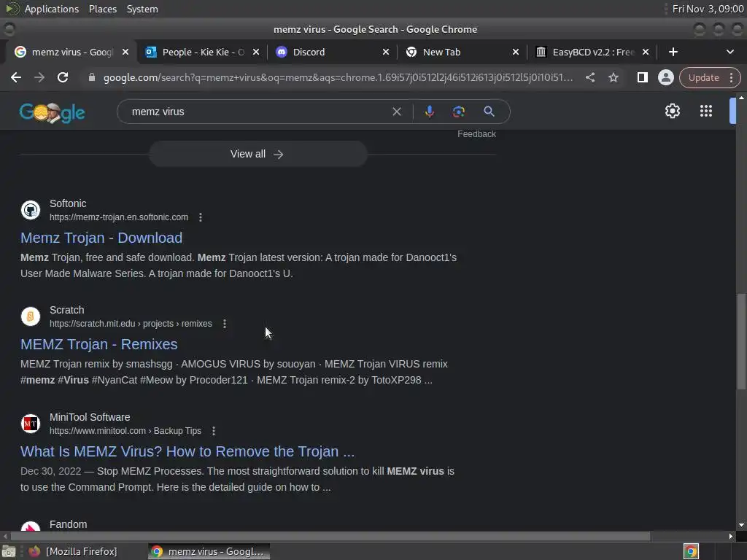Open a new tab with the plus icon
This screenshot has height=560, width=747.
tap(673, 52)
